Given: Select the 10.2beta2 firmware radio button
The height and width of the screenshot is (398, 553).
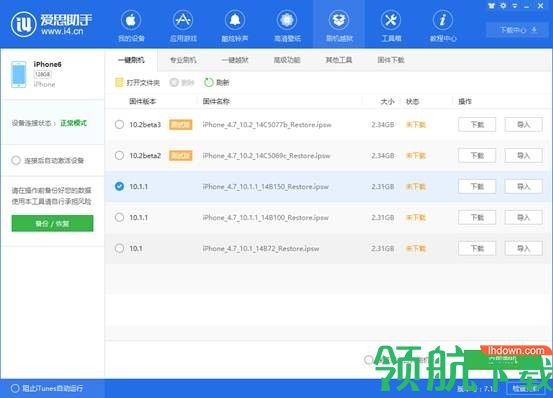Looking at the screenshot, I should [x=120, y=155].
